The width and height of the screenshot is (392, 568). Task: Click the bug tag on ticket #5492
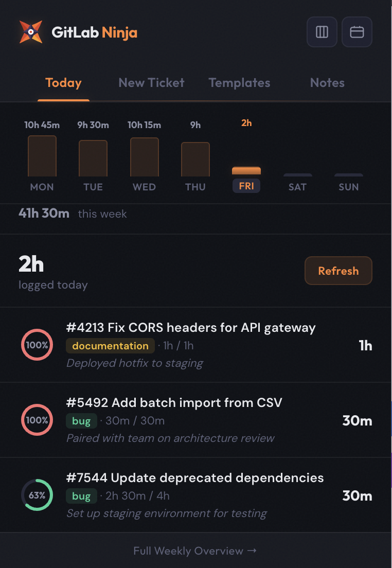tap(81, 421)
